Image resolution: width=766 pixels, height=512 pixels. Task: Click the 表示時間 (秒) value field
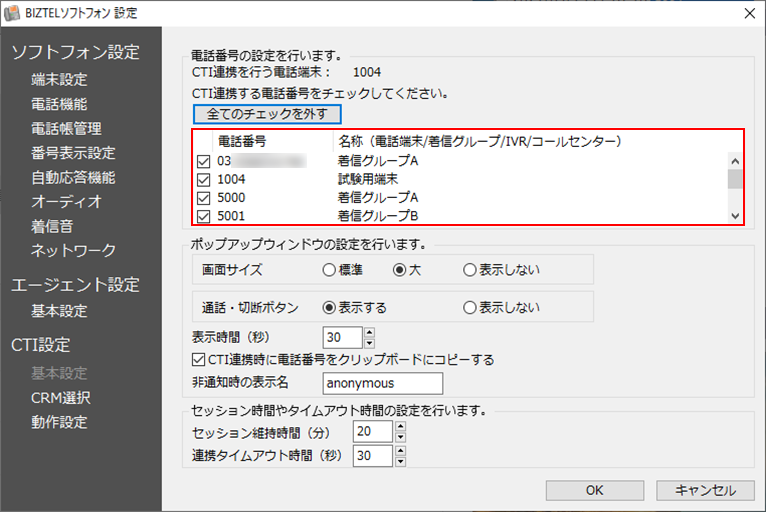tap(342, 338)
